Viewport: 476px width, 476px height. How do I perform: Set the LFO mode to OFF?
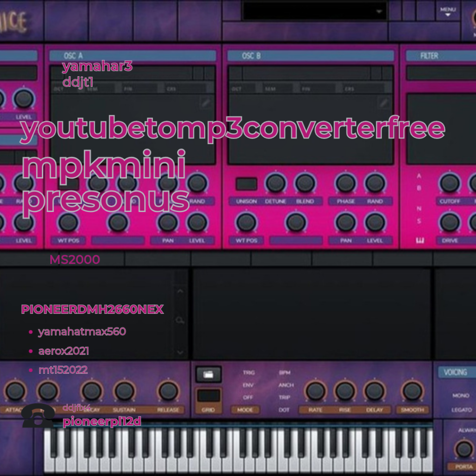[248, 397]
